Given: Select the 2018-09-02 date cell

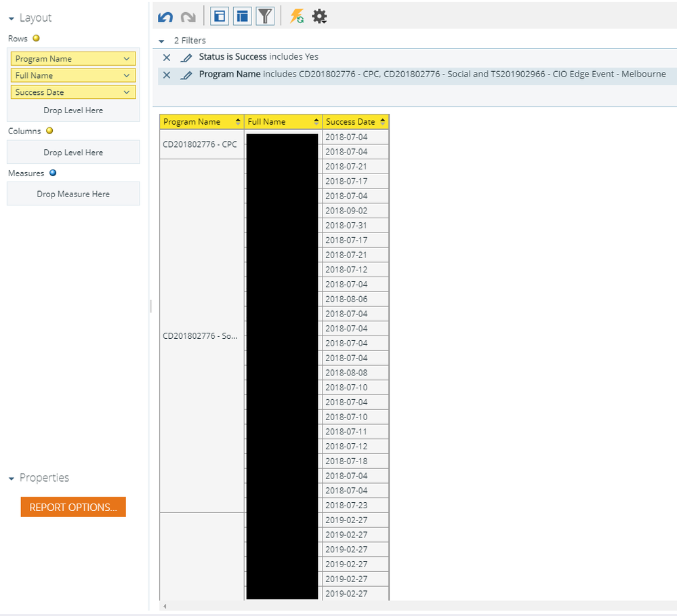Looking at the screenshot, I should tap(356, 211).
